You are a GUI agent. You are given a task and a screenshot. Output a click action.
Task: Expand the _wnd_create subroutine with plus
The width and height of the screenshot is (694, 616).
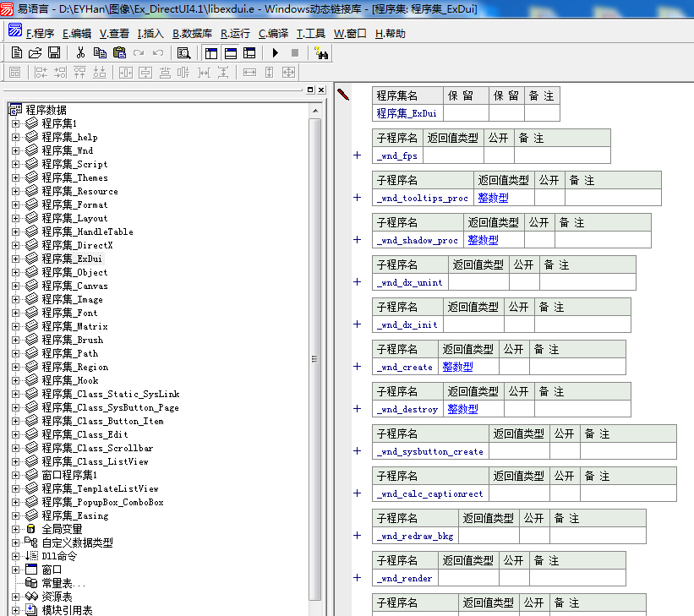coord(358,367)
